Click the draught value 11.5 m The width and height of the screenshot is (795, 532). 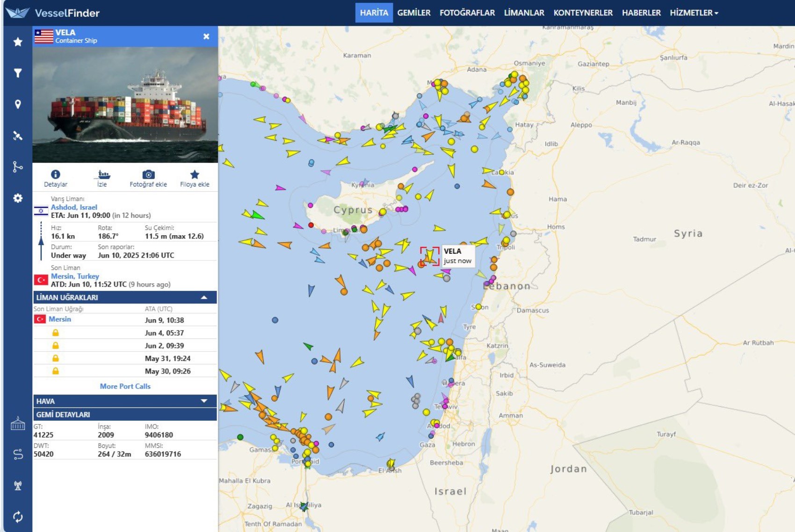point(174,237)
